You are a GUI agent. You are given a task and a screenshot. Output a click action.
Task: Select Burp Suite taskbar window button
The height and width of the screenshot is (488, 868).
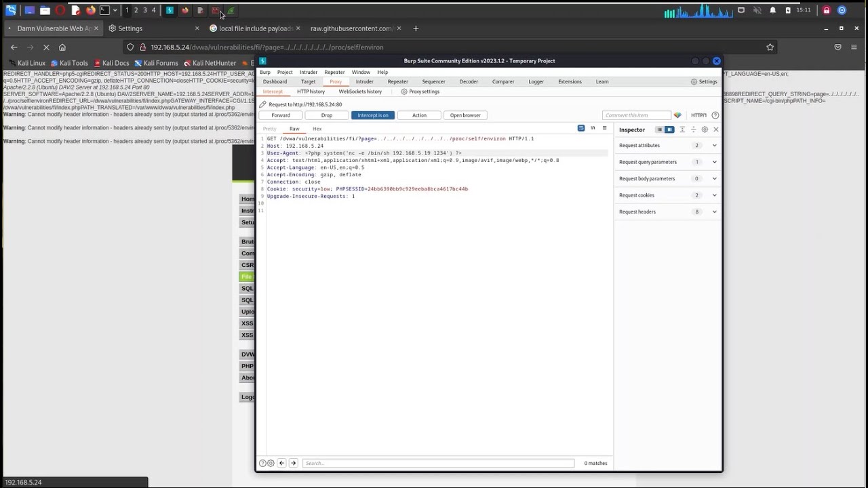(x=170, y=10)
